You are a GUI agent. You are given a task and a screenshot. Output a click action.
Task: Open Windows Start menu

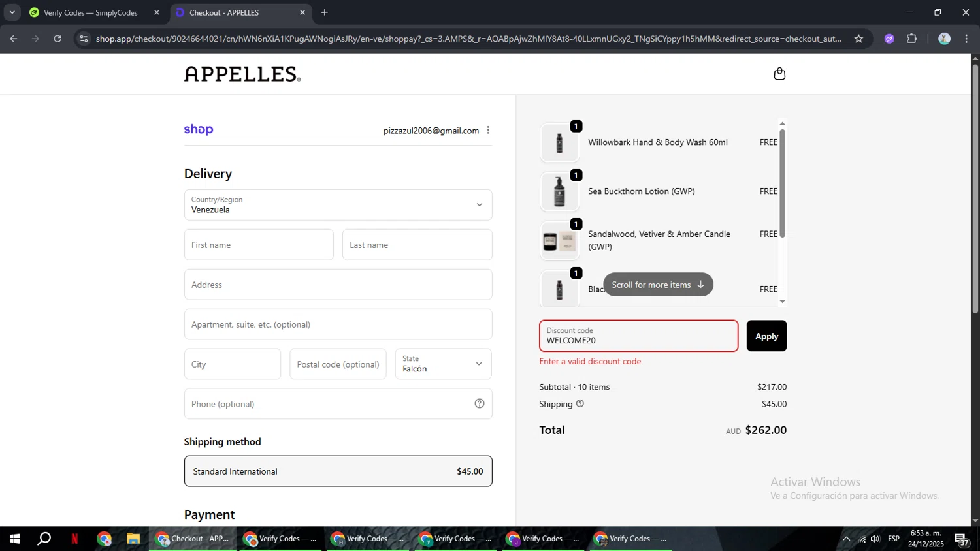click(x=14, y=539)
